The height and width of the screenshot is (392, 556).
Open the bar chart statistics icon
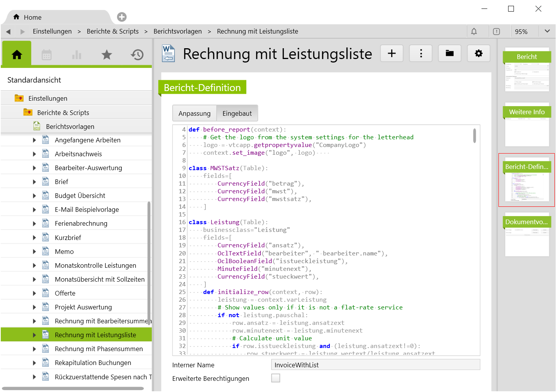pyautogui.click(x=76, y=55)
